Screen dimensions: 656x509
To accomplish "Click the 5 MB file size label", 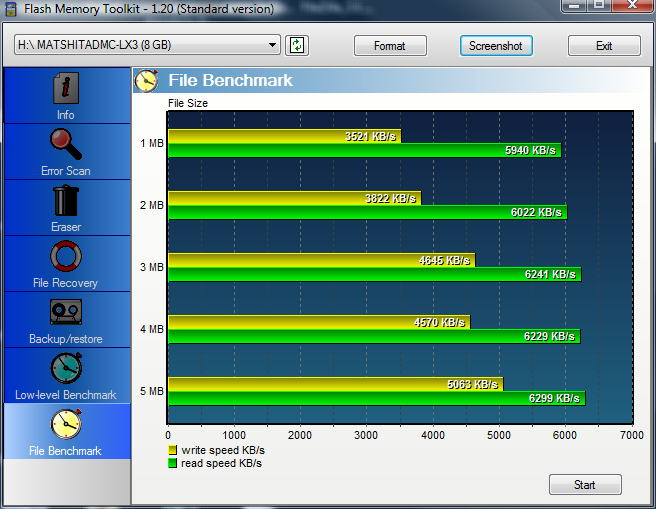I will point(151,391).
